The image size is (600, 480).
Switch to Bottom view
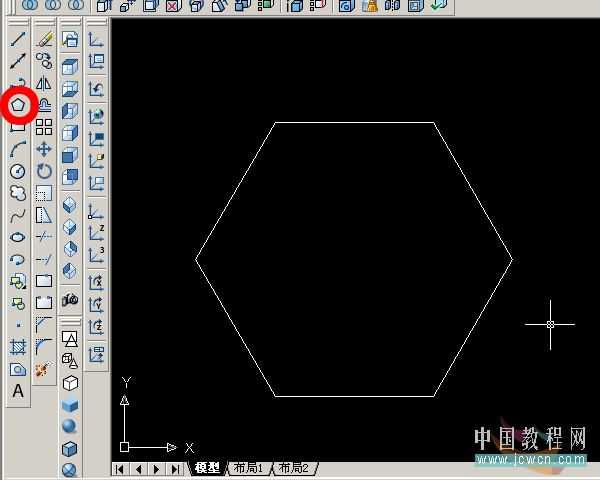coord(70,88)
